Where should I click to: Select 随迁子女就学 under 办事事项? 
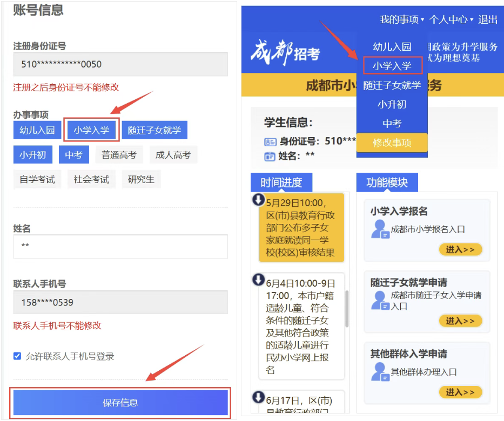click(154, 130)
